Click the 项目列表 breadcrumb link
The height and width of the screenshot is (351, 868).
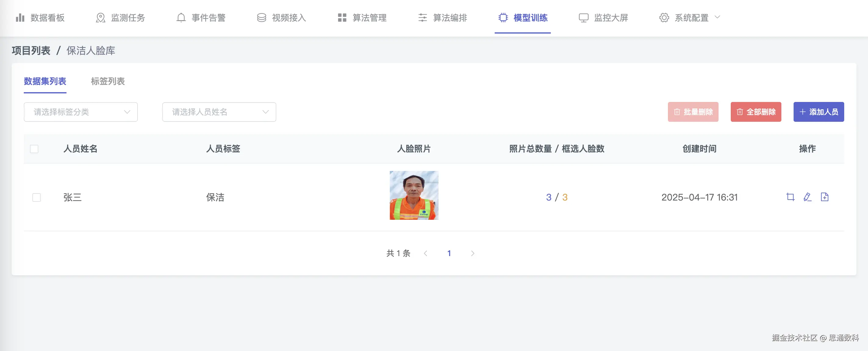31,51
